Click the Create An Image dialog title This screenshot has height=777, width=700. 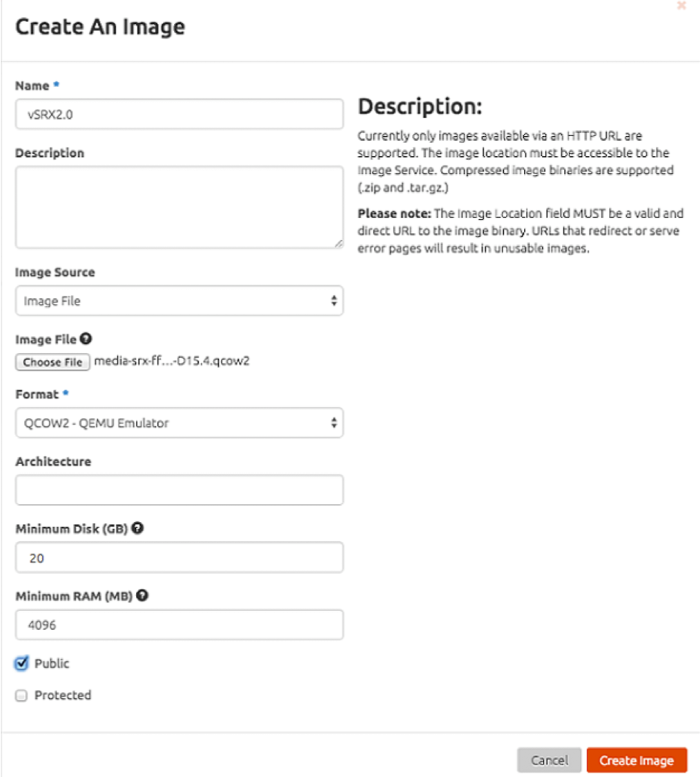click(100, 27)
